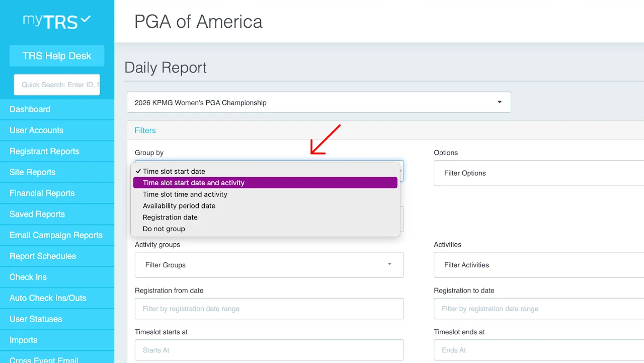Open Check Ins page

click(57, 277)
